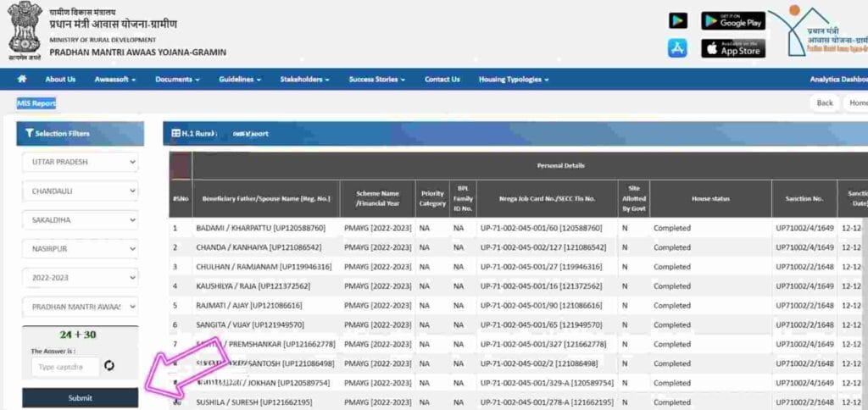Click the SUSHILA / SURESH beneficiary cell
This screenshot has width=868, height=410.
[266, 402]
